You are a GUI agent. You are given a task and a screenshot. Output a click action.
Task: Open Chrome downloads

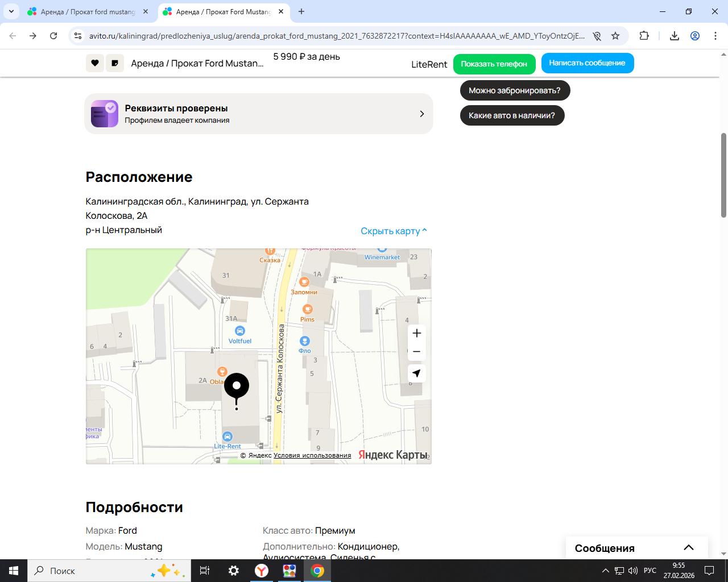click(675, 36)
